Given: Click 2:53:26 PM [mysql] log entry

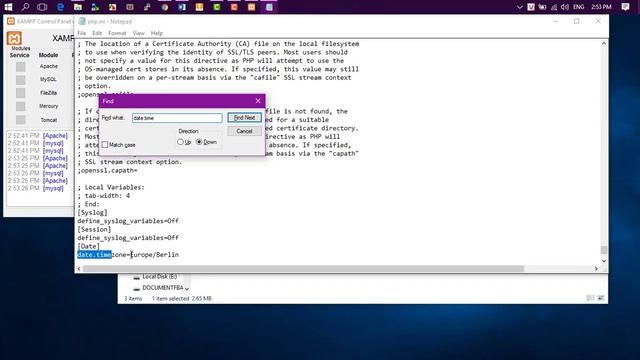Looking at the screenshot, I should click(36, 188).
